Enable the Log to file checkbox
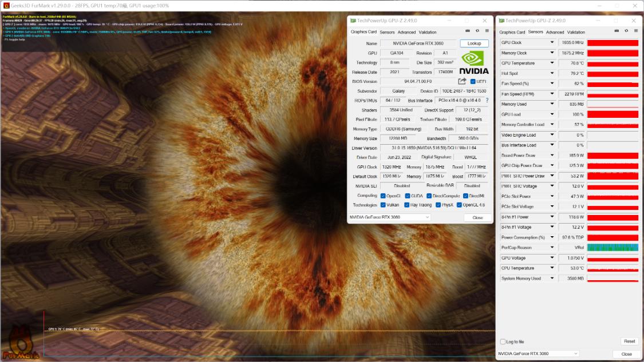The height and width of the screenshot is (362, 644). click(x=503, y=342)
